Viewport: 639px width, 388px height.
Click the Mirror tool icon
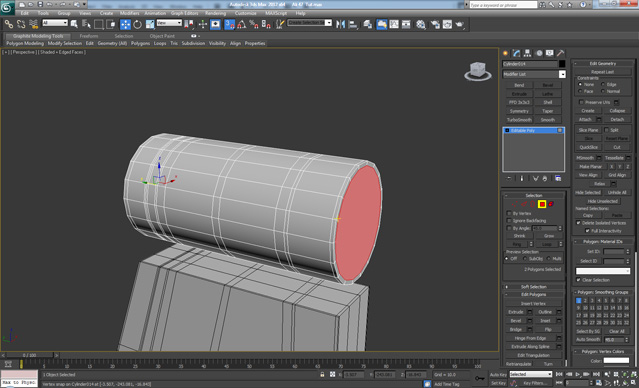[x=341, y=24]
